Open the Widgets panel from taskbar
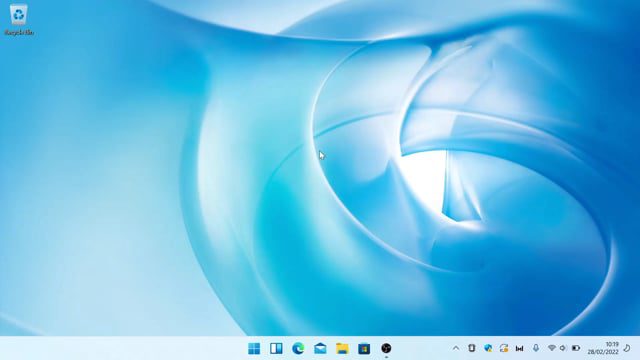The height and width of the screenshot is (360, 640). pos(276,348)
